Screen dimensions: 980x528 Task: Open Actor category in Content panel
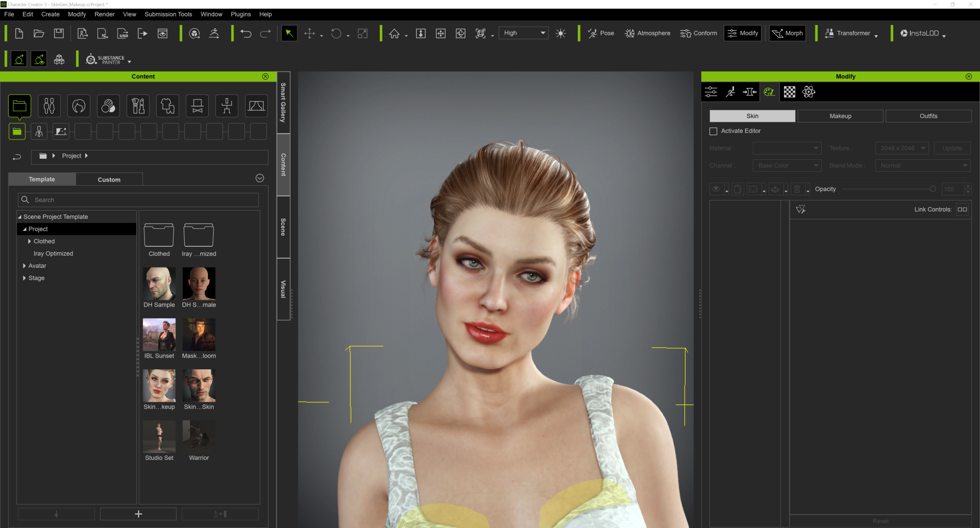(x=49, y=106)
